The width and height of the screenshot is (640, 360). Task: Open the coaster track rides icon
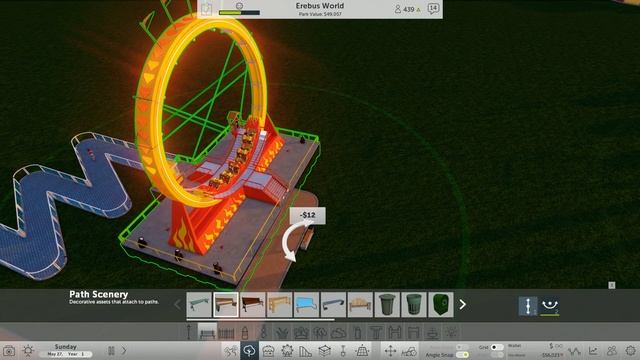(x=305, y=351)
